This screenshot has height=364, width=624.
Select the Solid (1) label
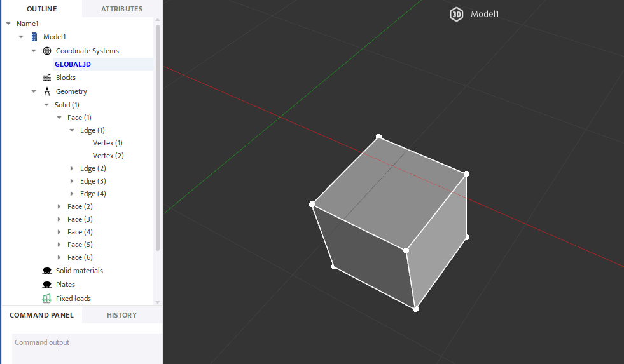tap(67, 105)
